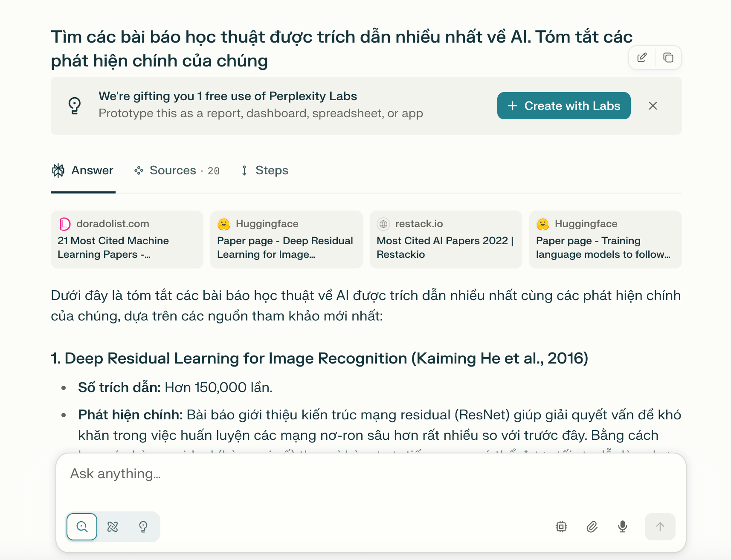Image resolution: width=731 pixels, height=560 pixels.
Task: Click the lightbulb icon in Labs banner
Action: click(75, 105)
